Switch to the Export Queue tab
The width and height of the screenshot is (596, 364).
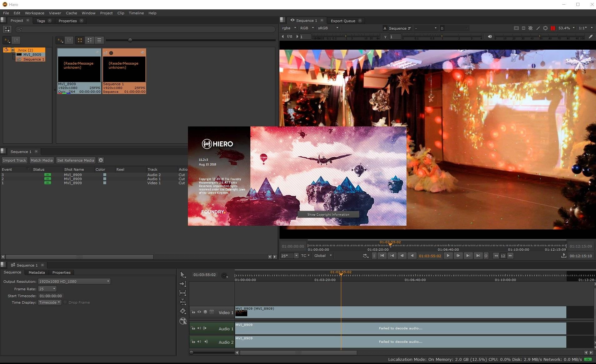(x=343, y=21)
